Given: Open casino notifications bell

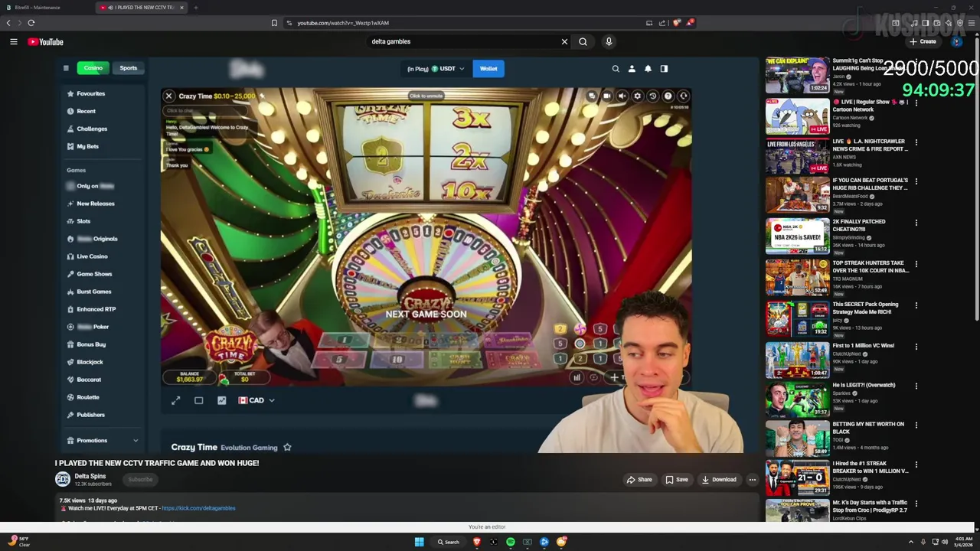Looking at the screenshot, I should pos(648,69).
